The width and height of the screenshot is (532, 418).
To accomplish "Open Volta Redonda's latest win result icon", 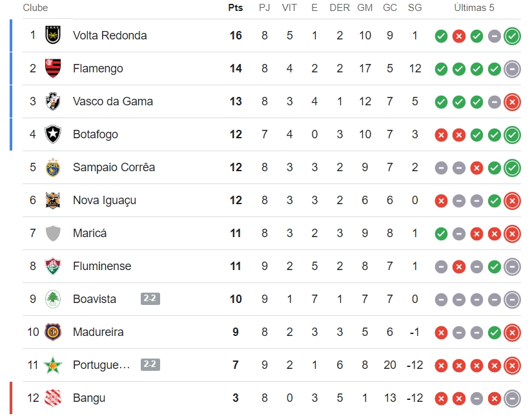I will pos(512,36).
